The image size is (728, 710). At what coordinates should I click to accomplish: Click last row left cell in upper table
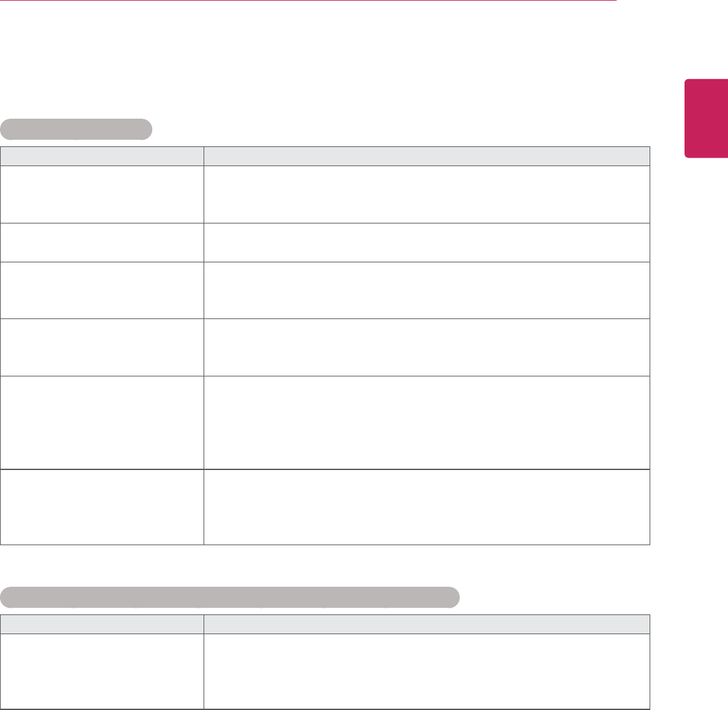tap(102, 506)
